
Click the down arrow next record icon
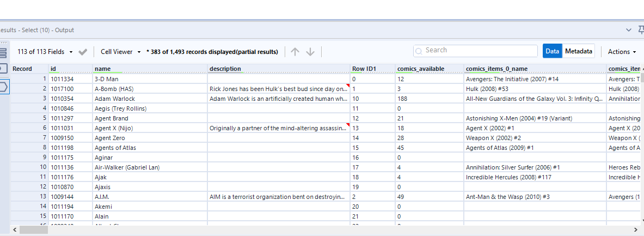[310, 52]
